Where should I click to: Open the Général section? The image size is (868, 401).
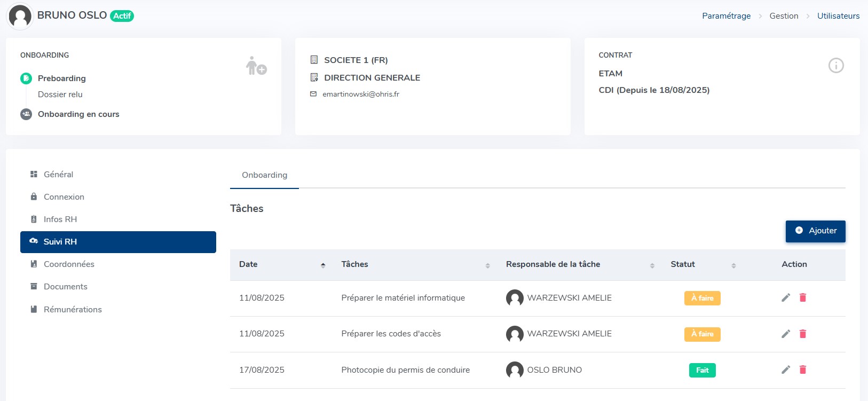tap(118, 175)
